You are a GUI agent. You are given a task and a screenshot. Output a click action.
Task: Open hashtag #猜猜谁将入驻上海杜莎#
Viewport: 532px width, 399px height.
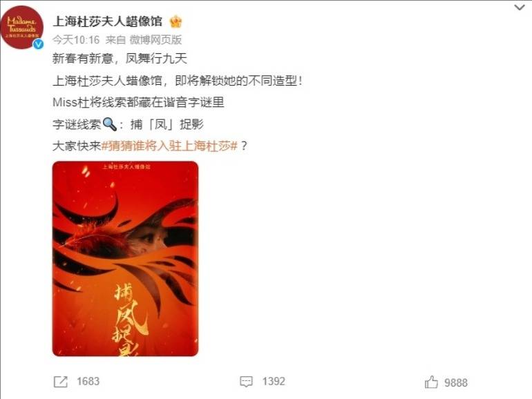[169, 146]
